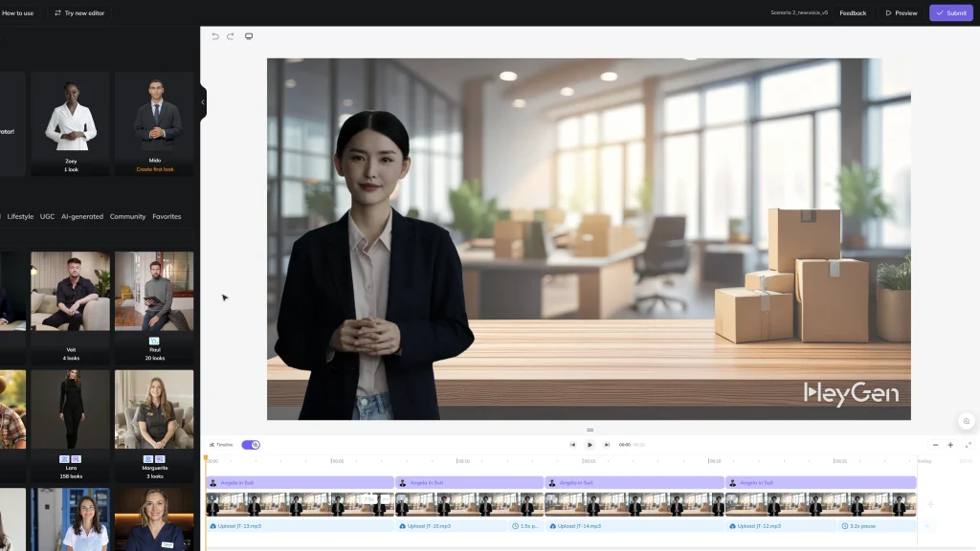Screen dimensions: 980x551
Task: Play the video preview
Action: pos(589,444)
